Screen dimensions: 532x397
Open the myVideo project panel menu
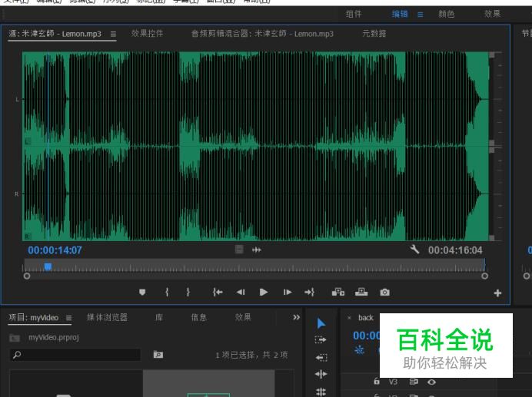(69, 318)
